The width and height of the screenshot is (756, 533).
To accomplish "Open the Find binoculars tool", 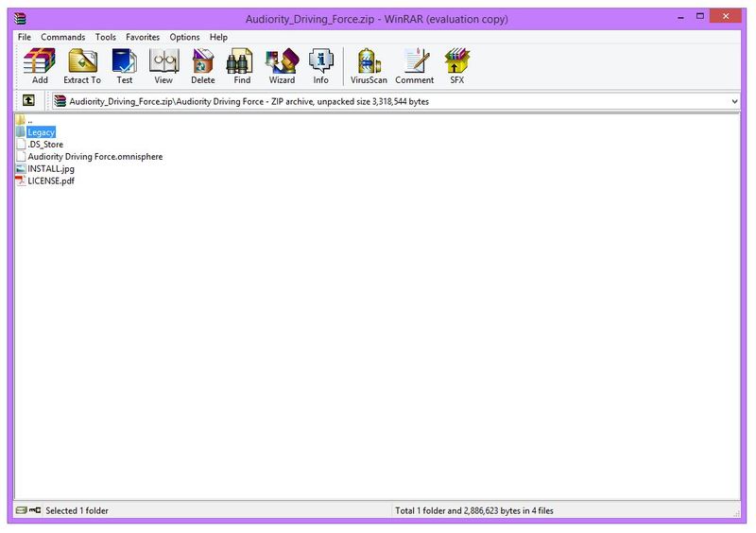I will coord(242,65).
